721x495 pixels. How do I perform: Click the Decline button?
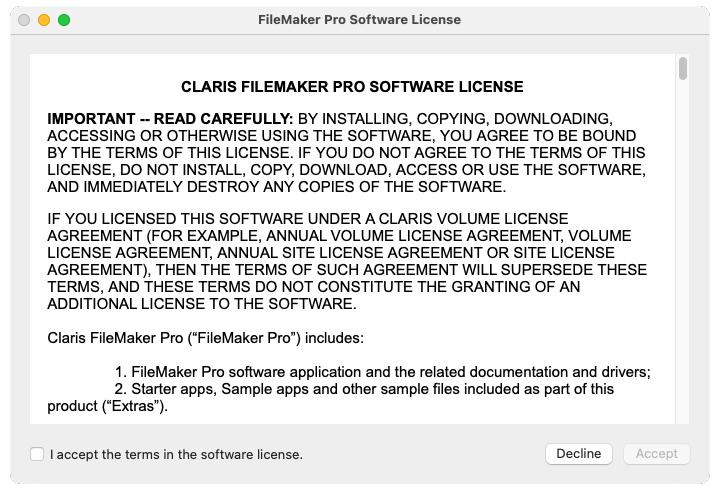pos(578,454)
